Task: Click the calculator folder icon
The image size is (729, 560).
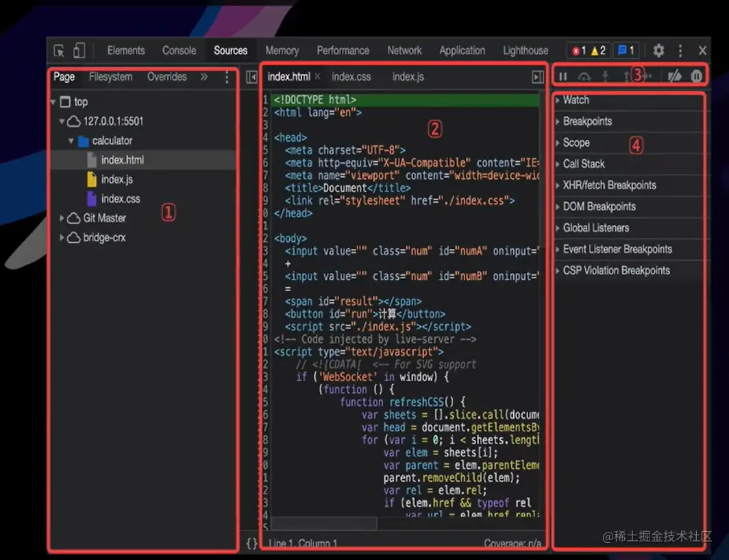Action: point(84,141)
